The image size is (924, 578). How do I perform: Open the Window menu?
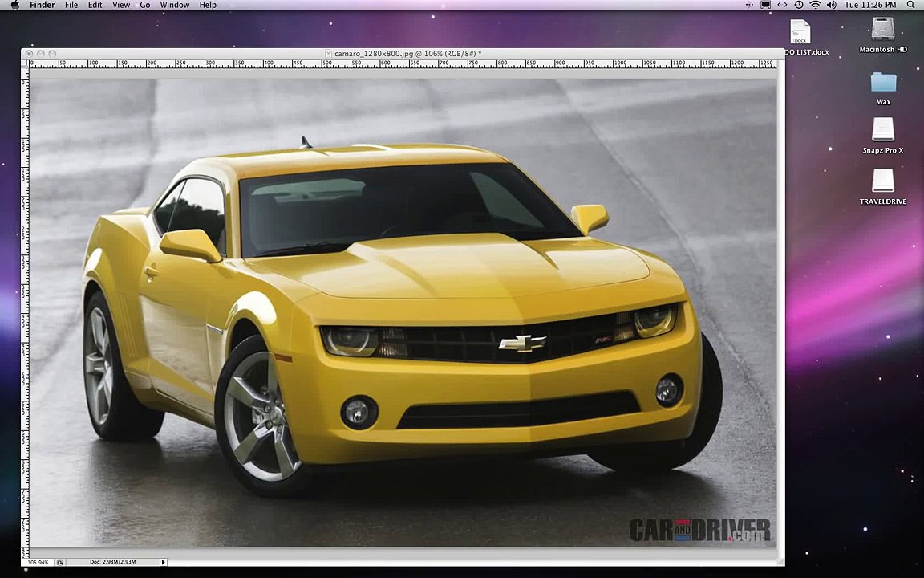pos(175,5)
